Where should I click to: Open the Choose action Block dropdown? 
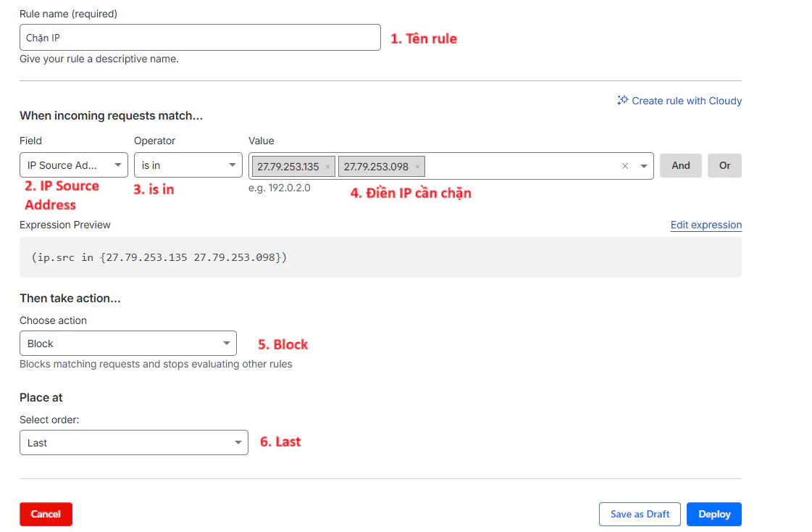pyautogui.click(x=128, y=344)
